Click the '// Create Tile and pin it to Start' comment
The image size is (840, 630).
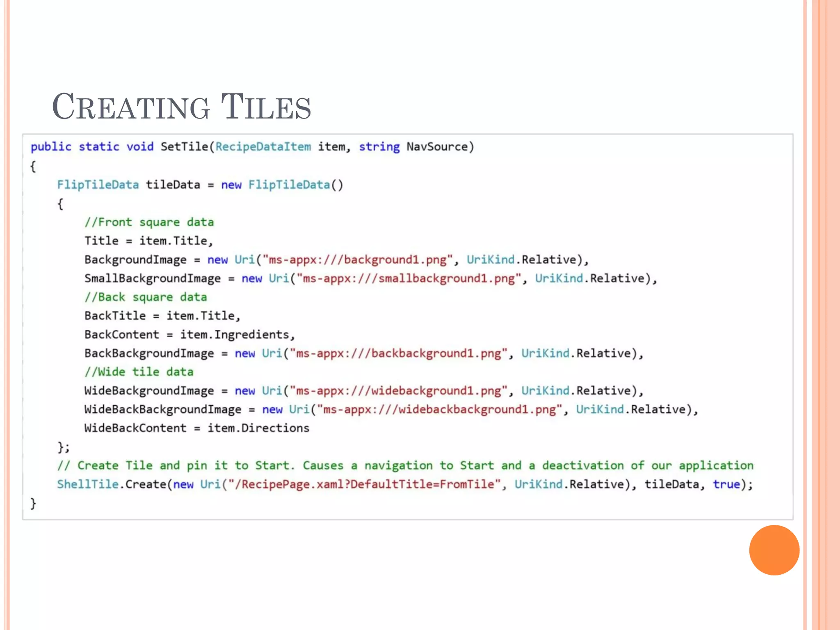pyautogui.click(x=405, y=466)
